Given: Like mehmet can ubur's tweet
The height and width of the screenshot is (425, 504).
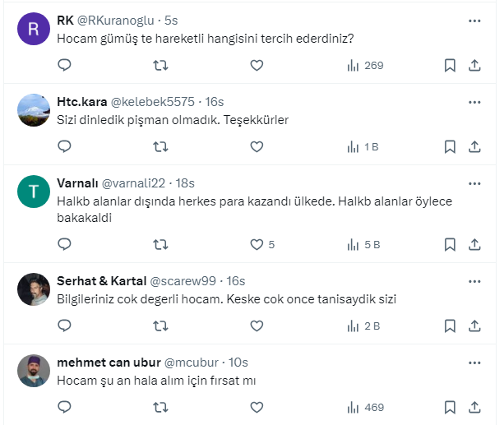Looking at the screenshot, I should 257,406.
